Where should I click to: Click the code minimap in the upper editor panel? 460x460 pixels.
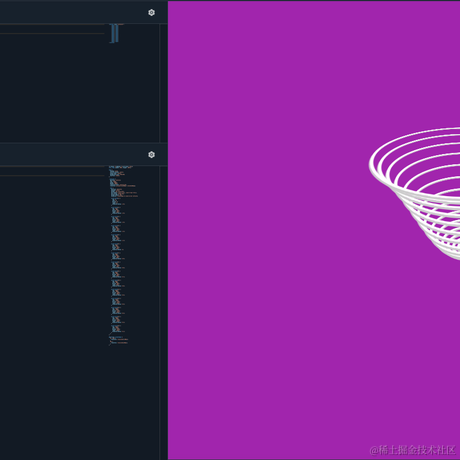[116, 33]
